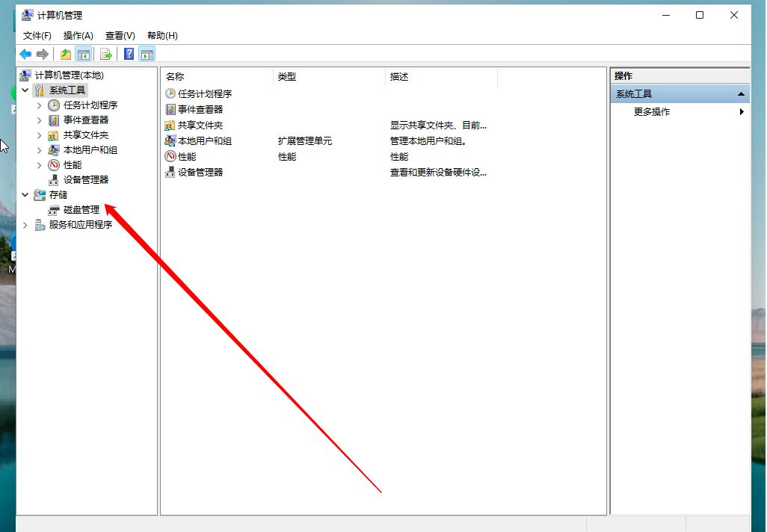Screen dimensions: 767x532
Task: Click the 操作 pane header
Action: (680, 75)
